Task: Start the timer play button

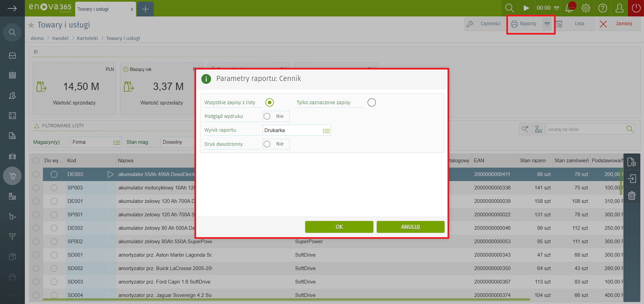Action: pos(526,8)
